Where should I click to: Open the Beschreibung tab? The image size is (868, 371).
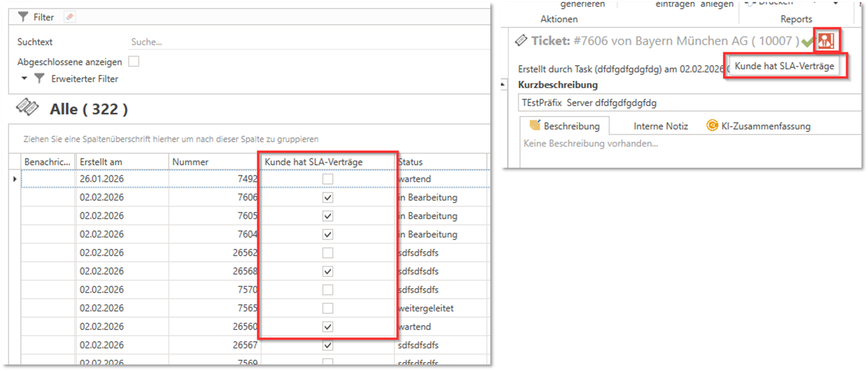tap(565, 126)
